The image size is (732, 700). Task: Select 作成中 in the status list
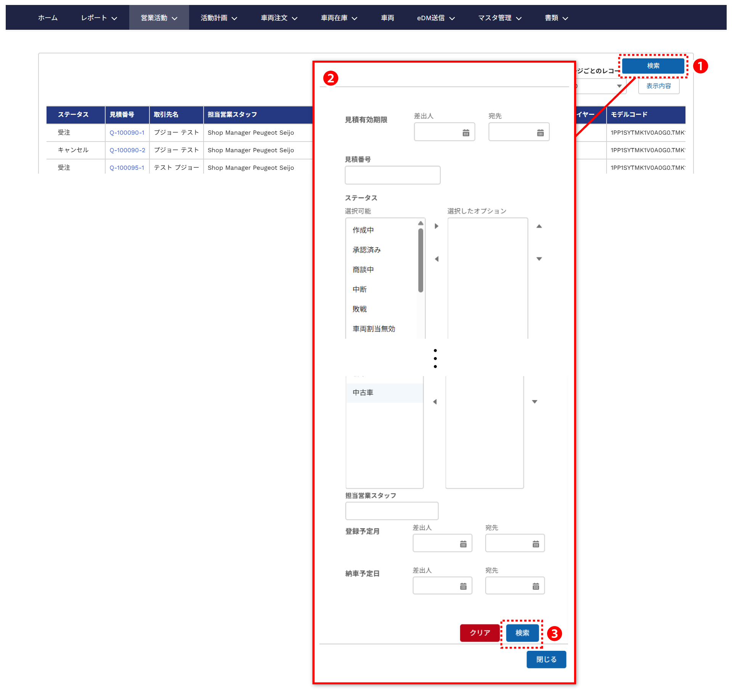click(363, 230)
